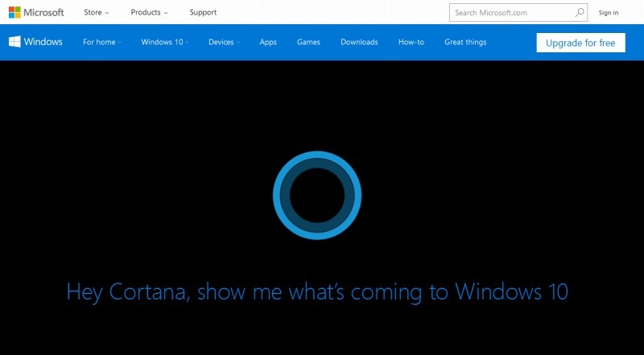Click the Cortana circle icon
This screenshot has width=644, height=355.
tap(317, 195)
